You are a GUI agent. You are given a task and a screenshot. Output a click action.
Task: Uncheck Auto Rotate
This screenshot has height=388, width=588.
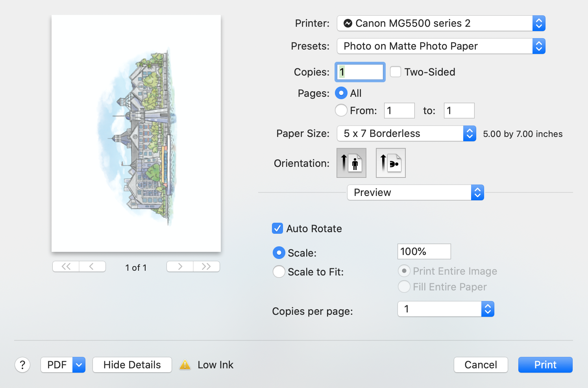pos(277,228)
